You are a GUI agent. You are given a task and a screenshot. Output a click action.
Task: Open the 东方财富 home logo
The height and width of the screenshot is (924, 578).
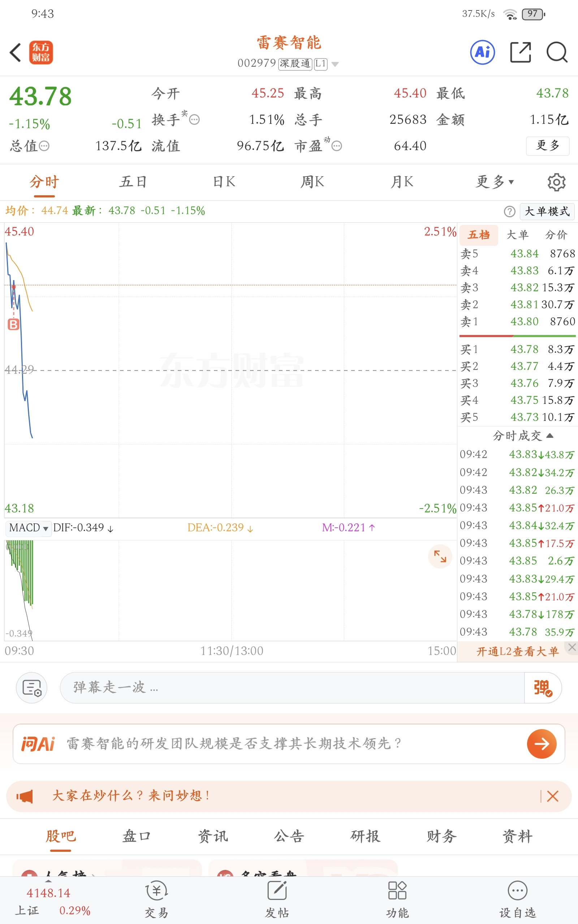[x=41, y=52]
